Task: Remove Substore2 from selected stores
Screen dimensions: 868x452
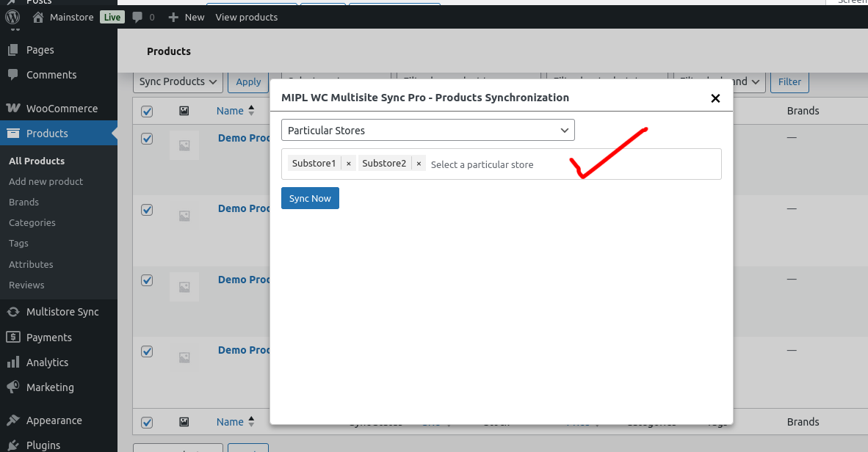Action: [419, 164]
